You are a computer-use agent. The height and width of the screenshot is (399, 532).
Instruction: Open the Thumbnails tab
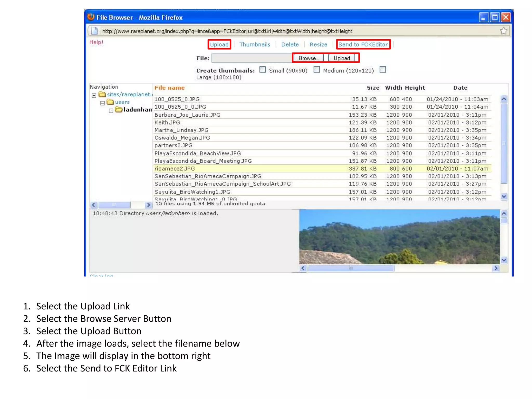(x=255, y=44)
